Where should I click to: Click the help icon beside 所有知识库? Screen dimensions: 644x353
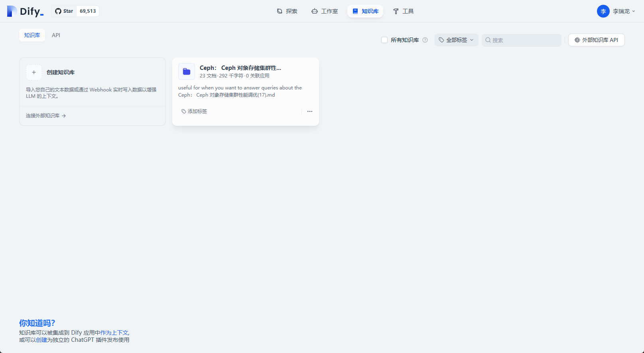[x=425, y=40]
